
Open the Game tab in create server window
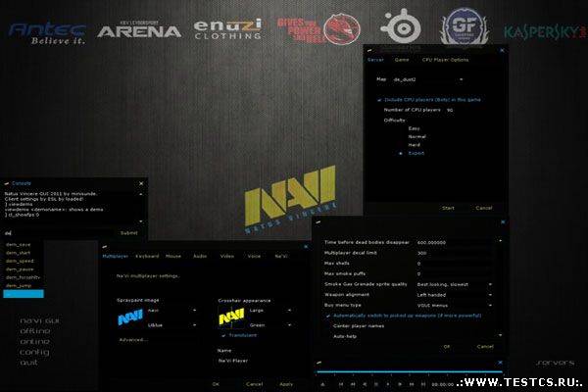coord(402,60)
